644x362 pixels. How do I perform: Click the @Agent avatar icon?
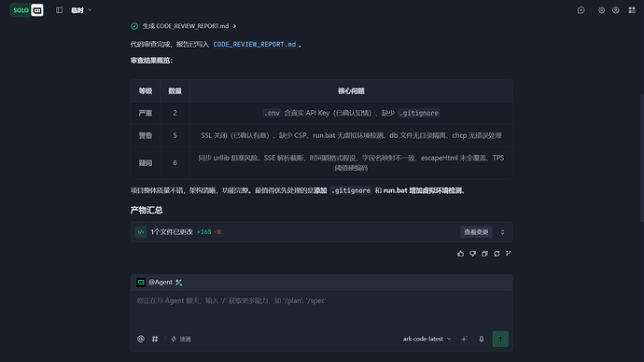[141, 282]
